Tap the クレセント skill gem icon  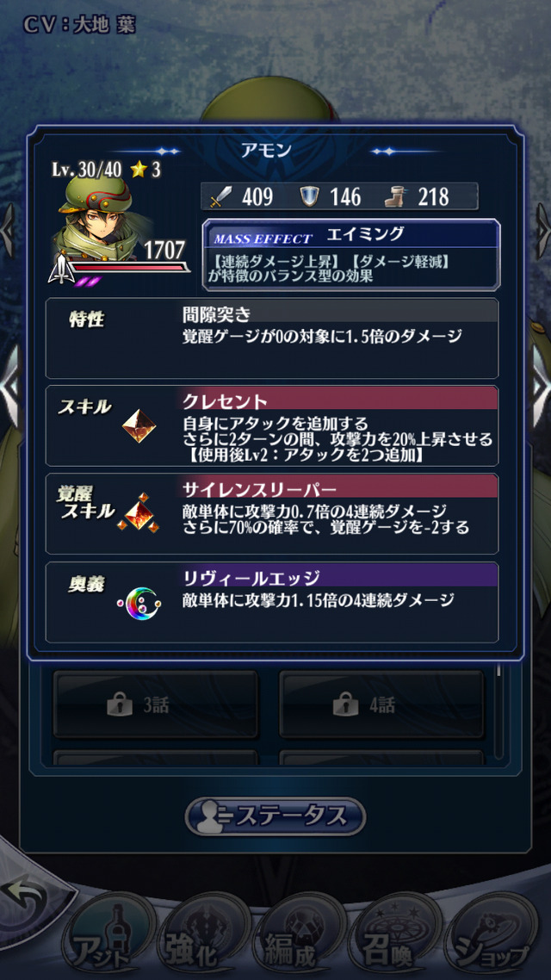point(139,426)
